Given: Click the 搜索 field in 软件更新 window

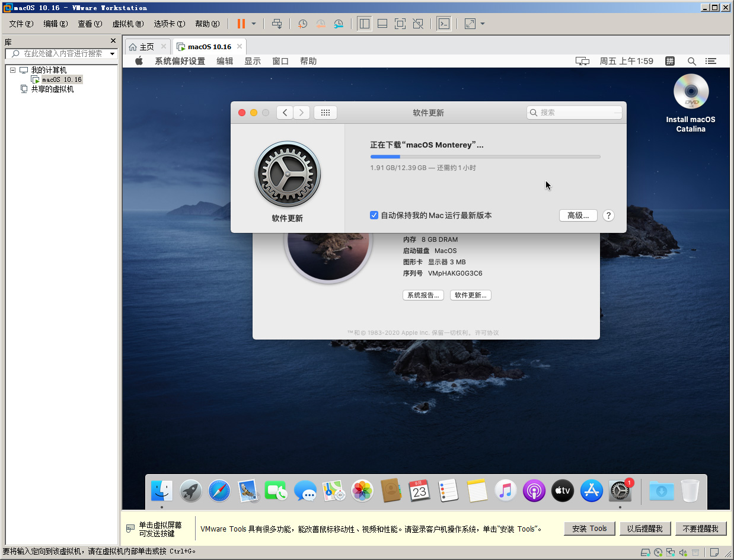Looking at the screenshot, I should (575, 113).
